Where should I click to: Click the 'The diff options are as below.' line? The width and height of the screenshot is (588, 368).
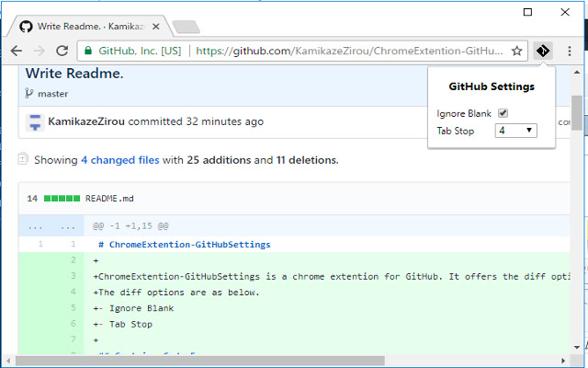(176, 293)
